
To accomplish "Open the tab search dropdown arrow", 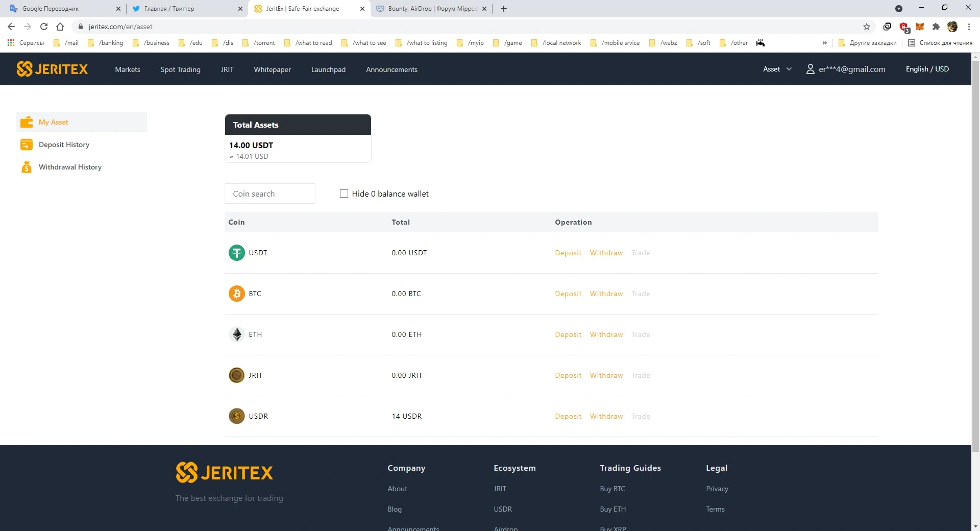I will point(899,9).
